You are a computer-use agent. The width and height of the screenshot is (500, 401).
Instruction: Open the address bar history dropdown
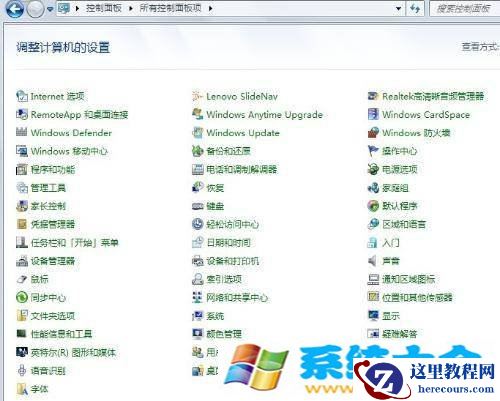[x=398, y=8]
